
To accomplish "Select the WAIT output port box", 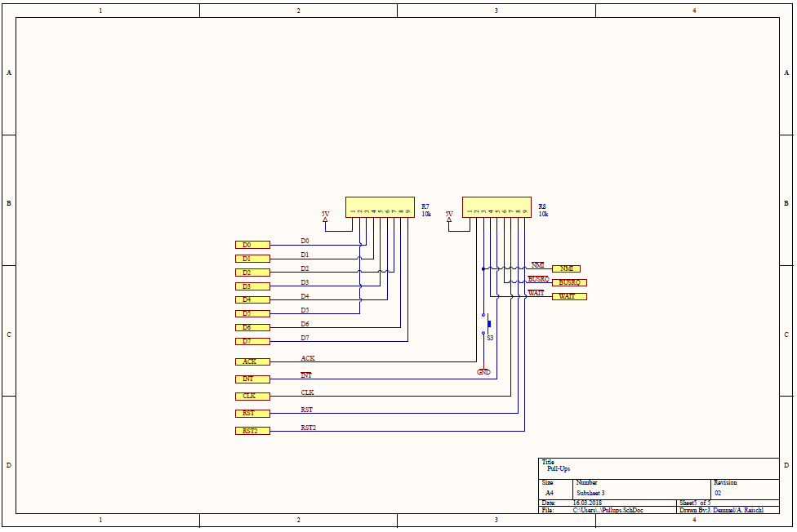I will pyautogui.click(x=569, y=296).
